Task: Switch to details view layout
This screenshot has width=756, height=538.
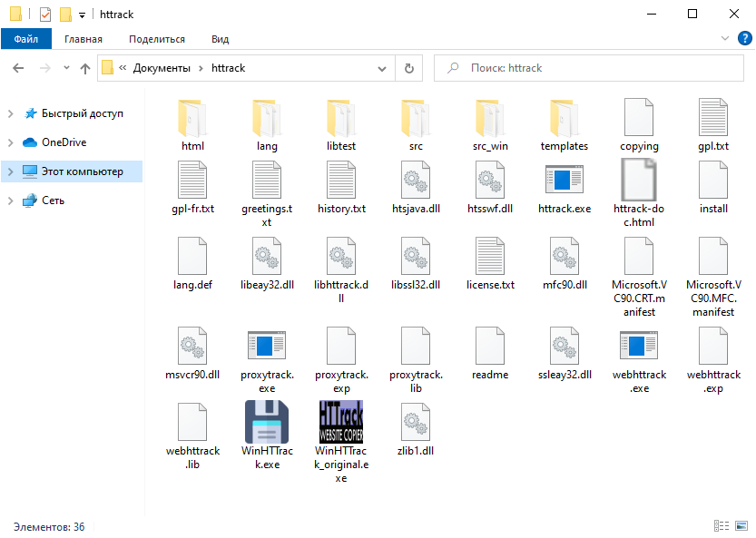Action: pos(722,525)
